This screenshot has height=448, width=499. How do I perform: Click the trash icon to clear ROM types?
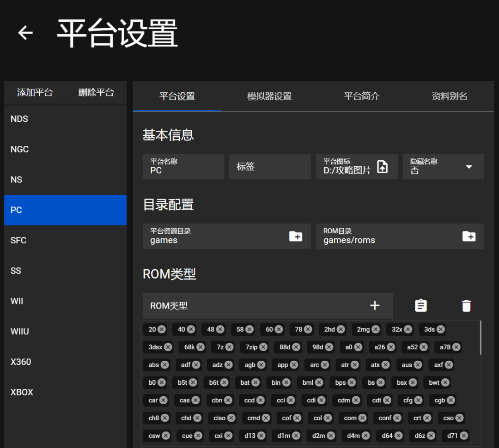tap(466, 305)
